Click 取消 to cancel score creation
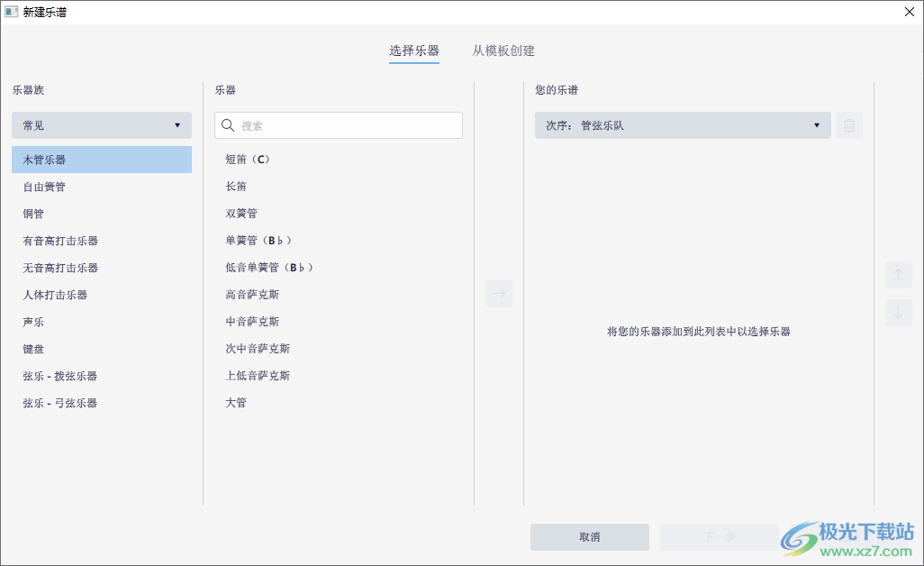 [590, 536]
